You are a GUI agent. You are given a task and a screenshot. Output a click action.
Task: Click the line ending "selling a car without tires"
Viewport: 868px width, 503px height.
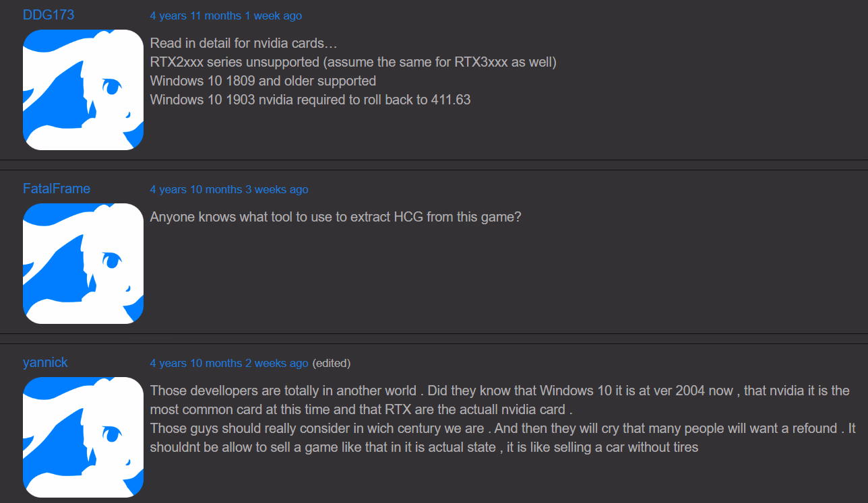click(x=424, y=446)
